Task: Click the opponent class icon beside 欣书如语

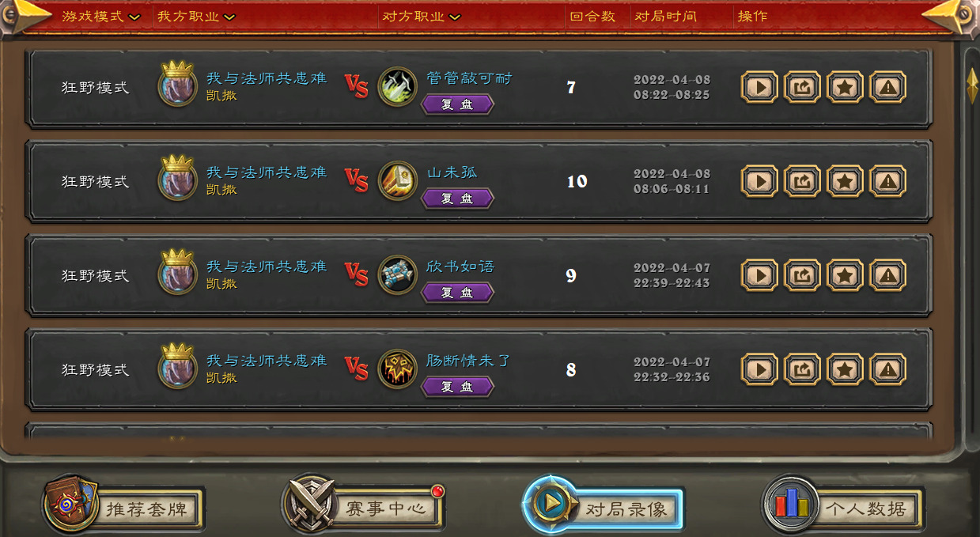Action: click(397, 275)
